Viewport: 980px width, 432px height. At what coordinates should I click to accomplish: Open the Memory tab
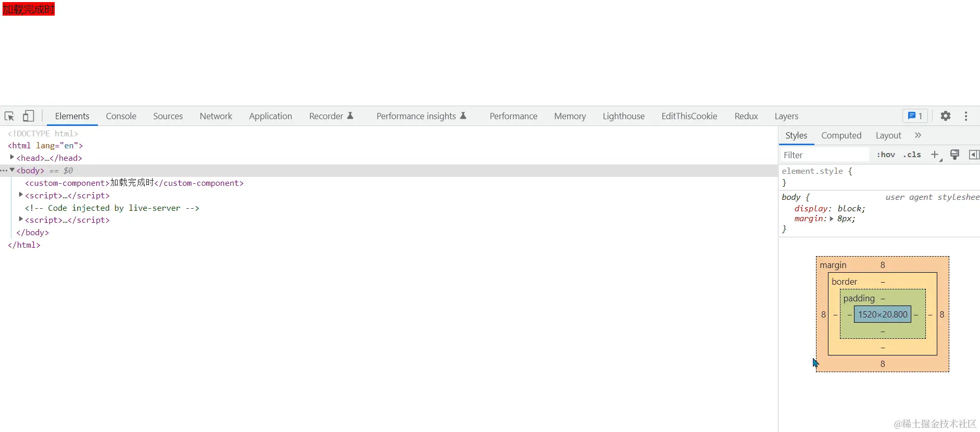tap(570, 116)
